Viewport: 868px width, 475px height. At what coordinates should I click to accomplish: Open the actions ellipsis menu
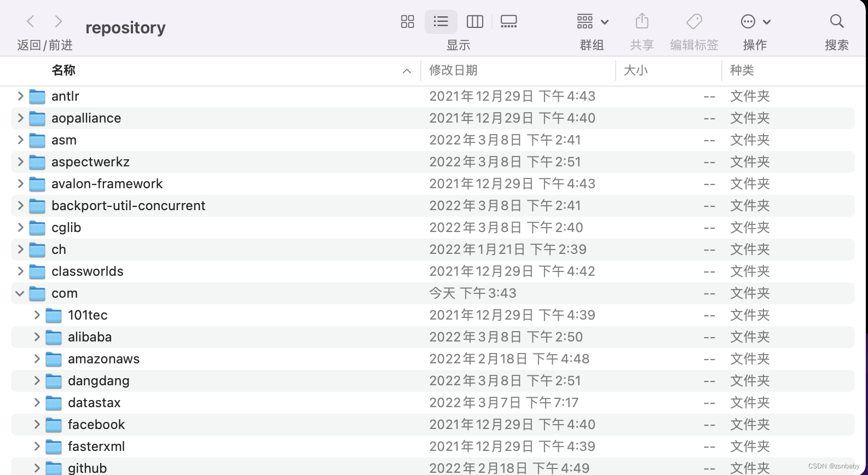pyautogui.click(x=755, y=21)
